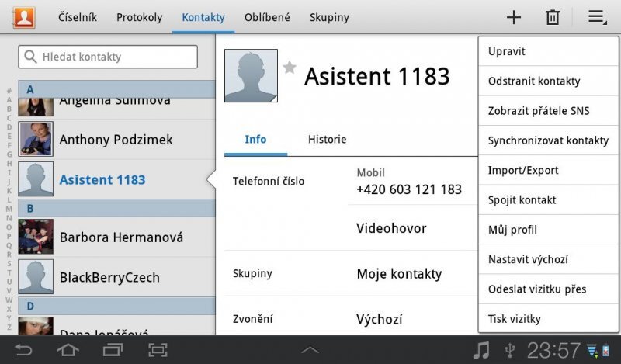Viewport: 621px width, 364px height.
Task: Tap the screenshot capture icon
Action: (x=158, y=350)
